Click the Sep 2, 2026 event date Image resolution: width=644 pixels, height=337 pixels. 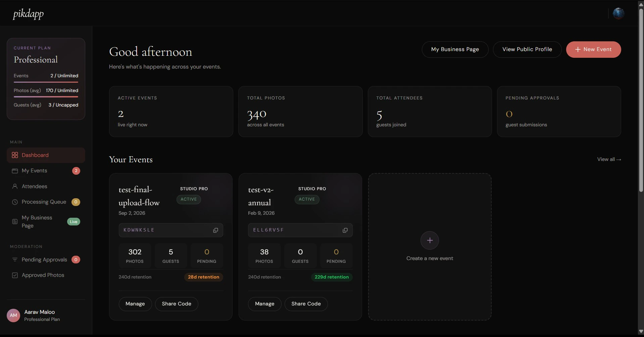click(132, 213)
